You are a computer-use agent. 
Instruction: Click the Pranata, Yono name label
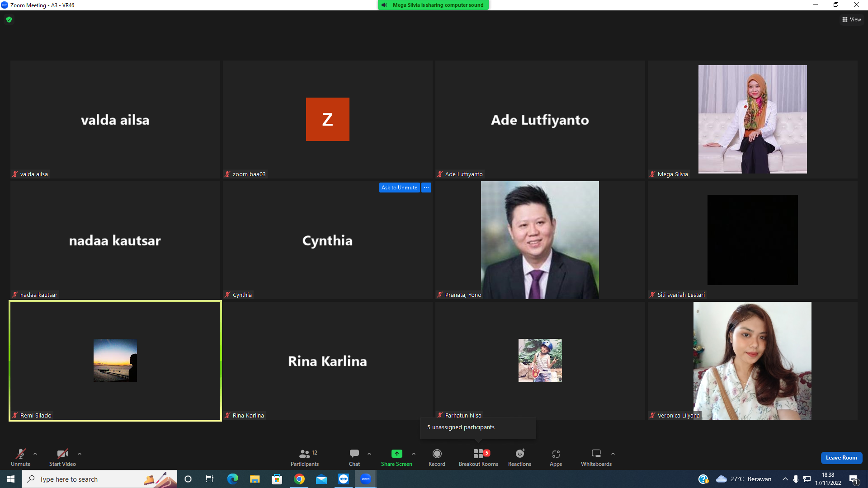463,295
